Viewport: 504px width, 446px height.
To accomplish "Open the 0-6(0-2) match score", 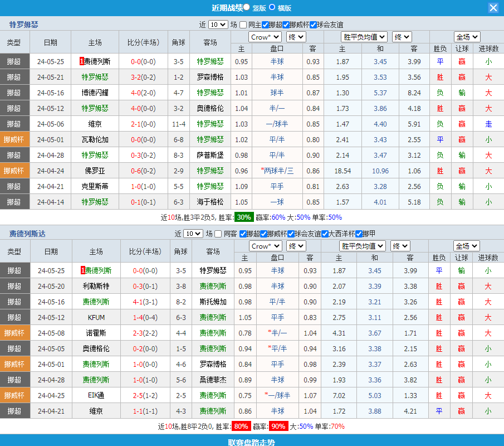I will tap(143, 171).
